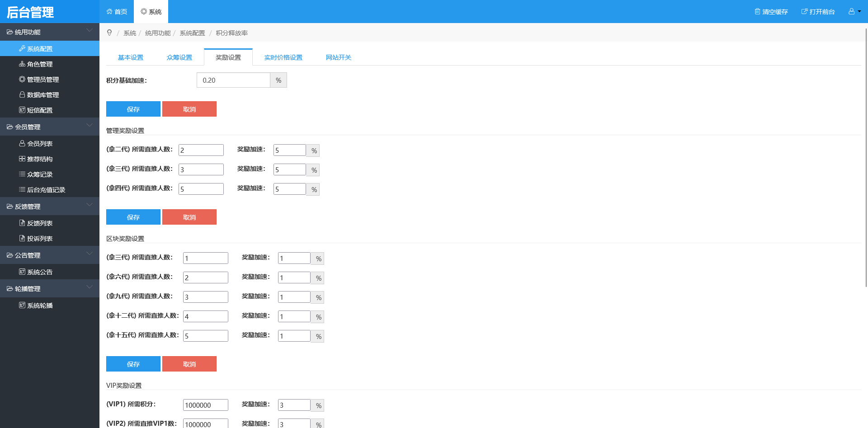The width and height of the screenshot is (868, 428).
Task: Click the external link icon beside 打开前台
Action: (x=804, y=11)
